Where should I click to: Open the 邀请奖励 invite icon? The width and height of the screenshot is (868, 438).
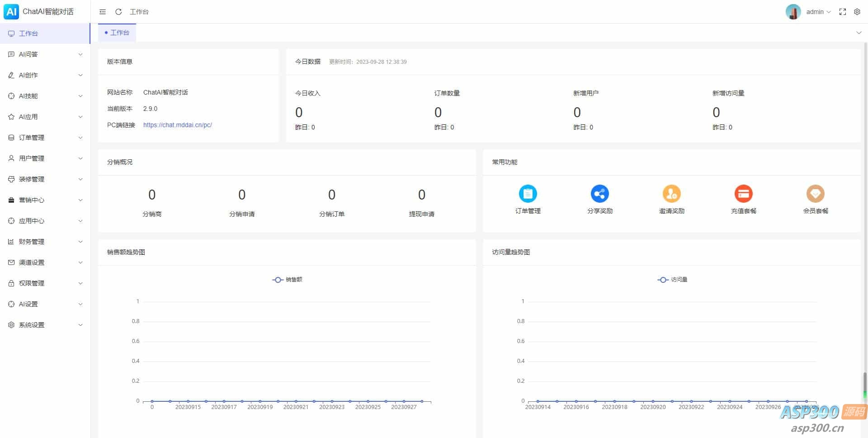coord(671,194)
